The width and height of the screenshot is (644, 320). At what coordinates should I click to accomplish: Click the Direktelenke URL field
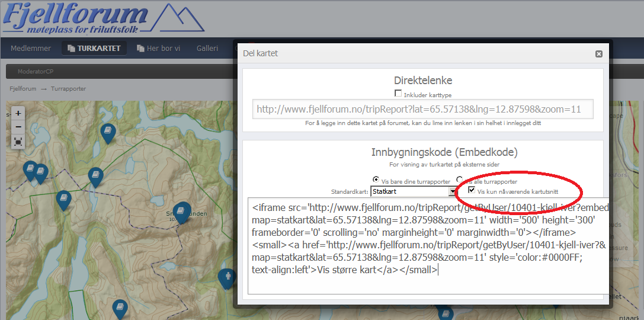[x=422, y=109]
